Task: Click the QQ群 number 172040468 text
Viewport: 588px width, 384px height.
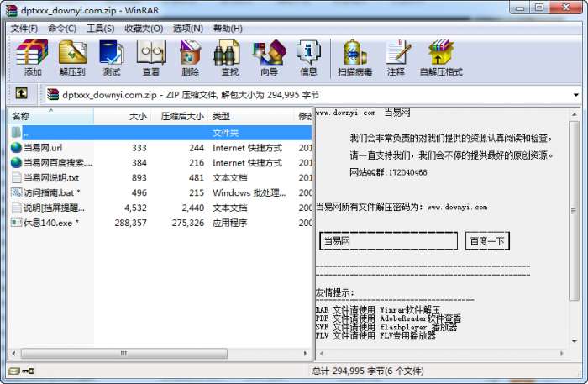Action: pos(407,172)
